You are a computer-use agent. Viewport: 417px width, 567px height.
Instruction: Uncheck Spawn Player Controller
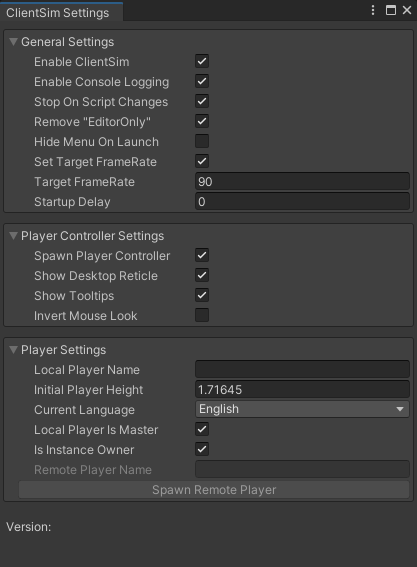point(202,255)
